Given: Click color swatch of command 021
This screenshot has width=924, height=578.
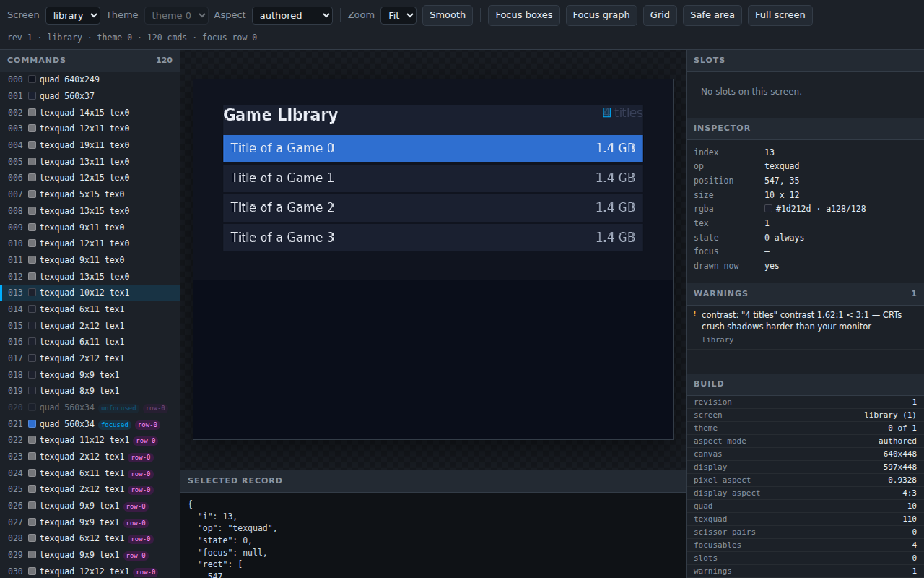Looking at the screenshot, I should [32, 424].
